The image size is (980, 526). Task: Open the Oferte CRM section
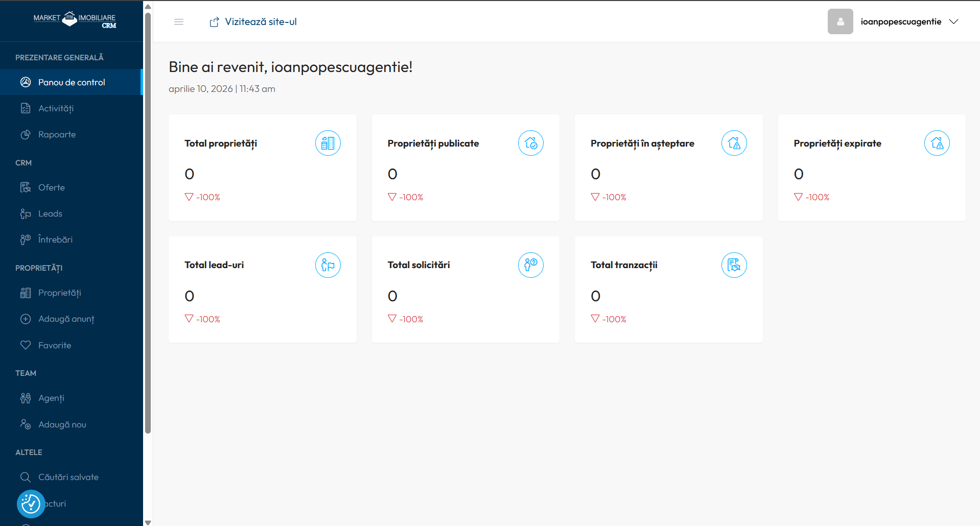click(51, 187)
